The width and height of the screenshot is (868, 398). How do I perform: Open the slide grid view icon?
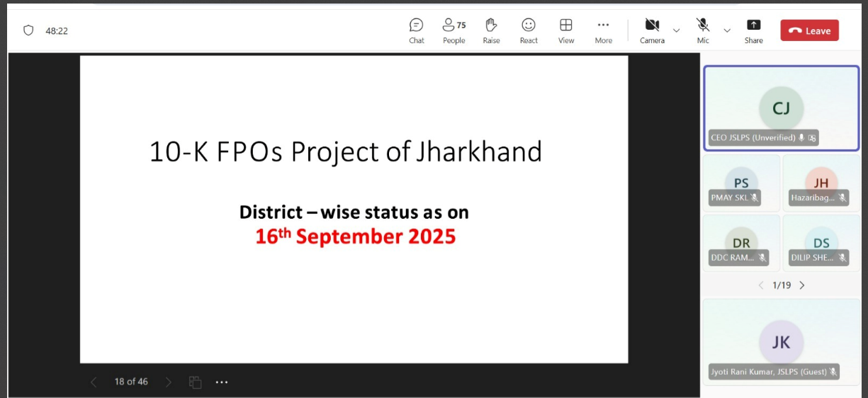click(196, 382)
